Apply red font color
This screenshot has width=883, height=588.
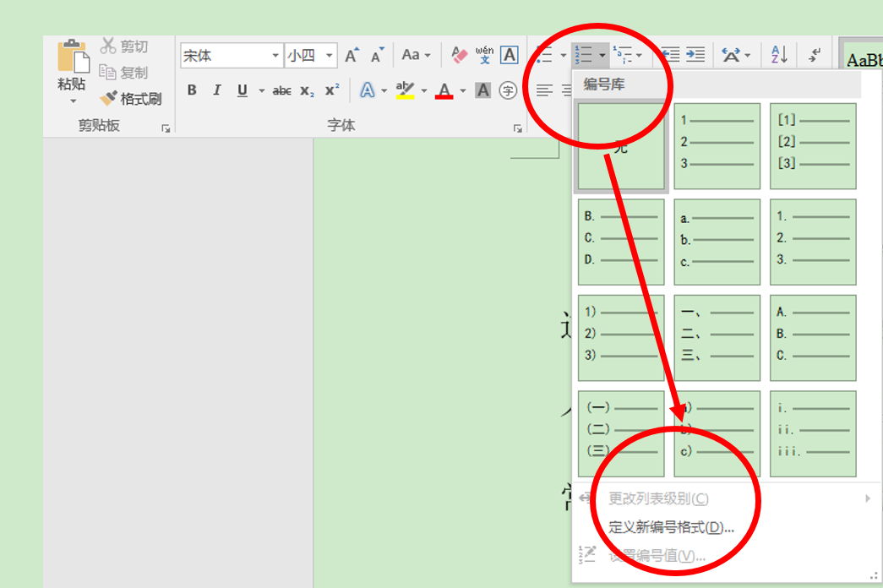click(x=444, y=90)
